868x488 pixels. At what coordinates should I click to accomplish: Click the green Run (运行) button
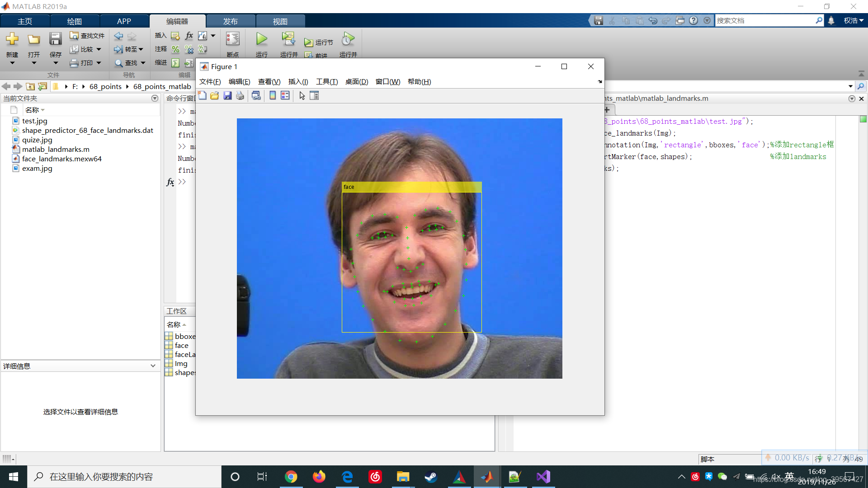261,40
